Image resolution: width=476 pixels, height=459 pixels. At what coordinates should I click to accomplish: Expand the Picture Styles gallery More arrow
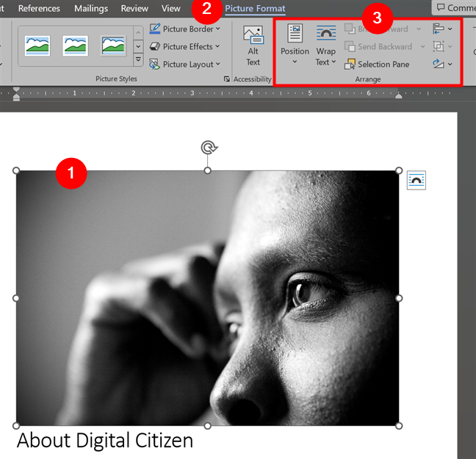[138, 59]
